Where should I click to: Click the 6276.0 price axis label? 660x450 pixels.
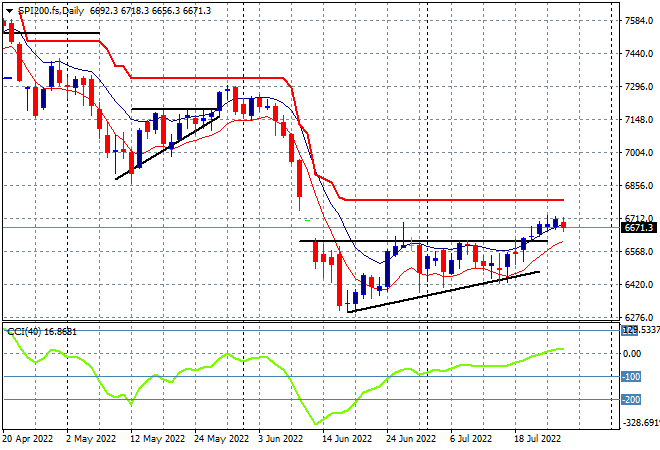[639, 317]
